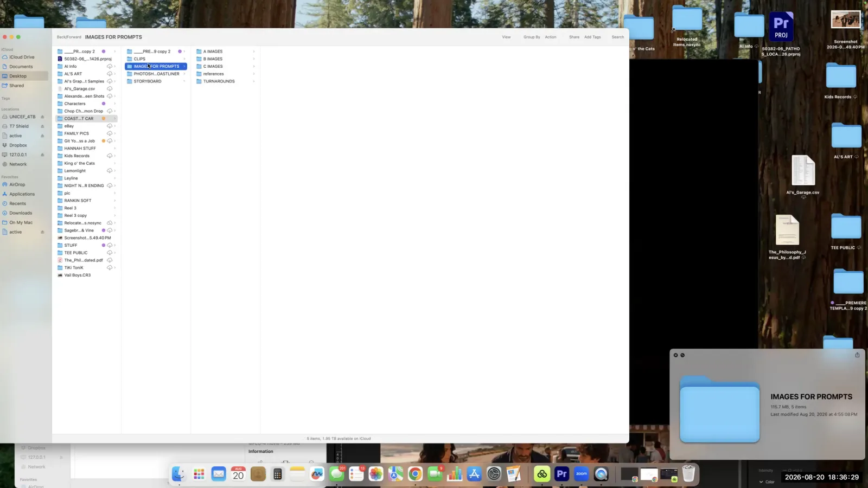This screenshot has height=488, width=868.
Task: Expand the A IMAGES folder chevron
Action: [254, 52]
